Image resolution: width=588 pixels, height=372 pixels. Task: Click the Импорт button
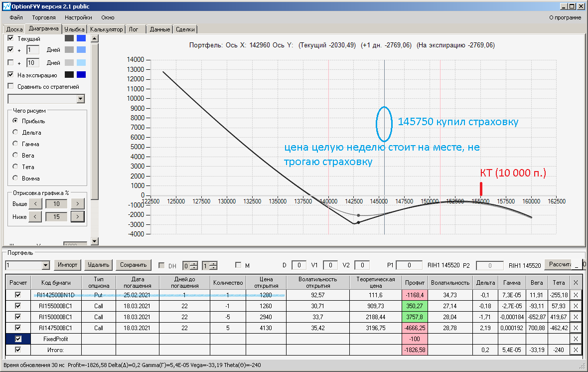pyautogui.click(x=67, y=265)
